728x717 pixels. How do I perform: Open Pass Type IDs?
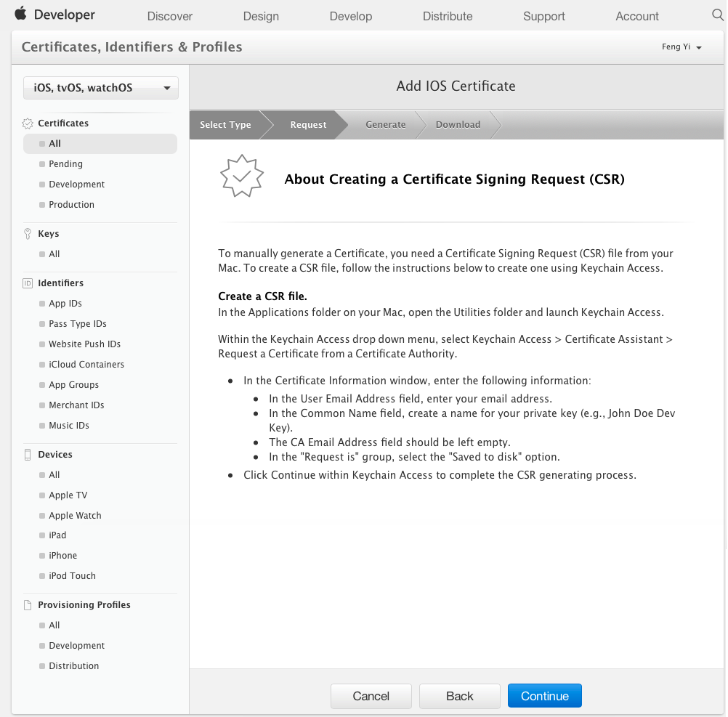(78, 324)
